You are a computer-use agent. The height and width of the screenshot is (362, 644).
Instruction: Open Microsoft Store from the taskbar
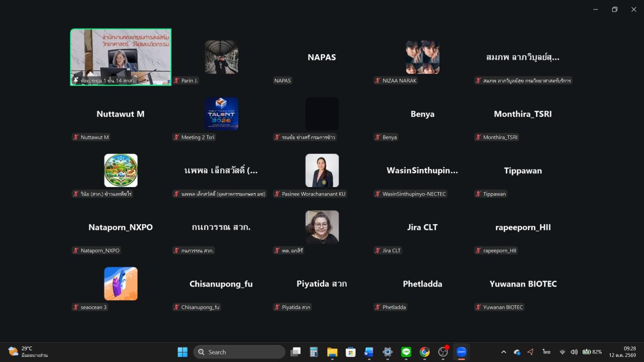coord(351,352)
